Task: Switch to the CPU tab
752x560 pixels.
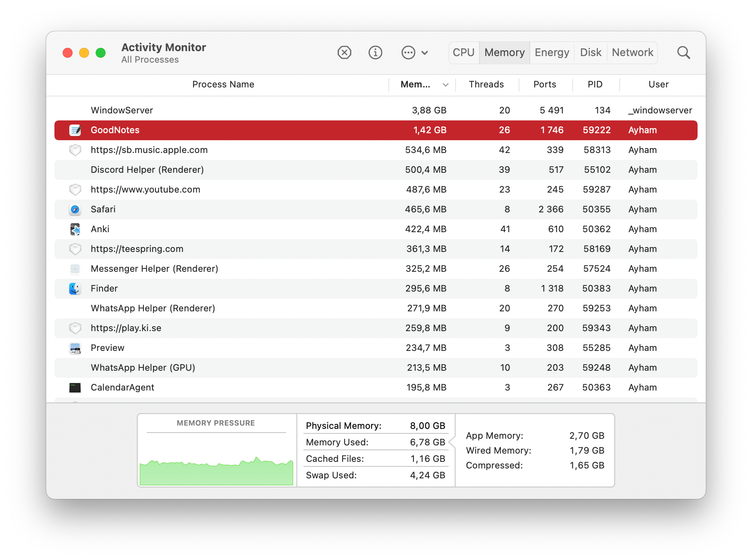Action: tap(464, 53)
